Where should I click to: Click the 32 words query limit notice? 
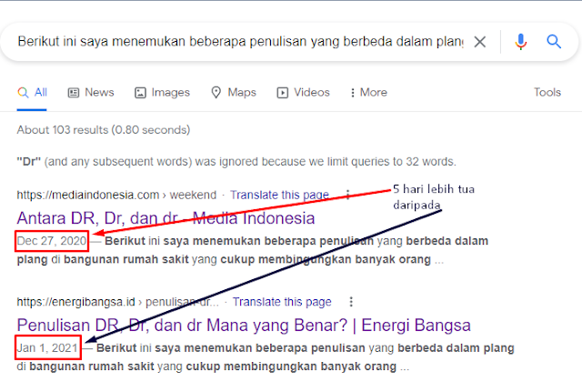pyautogui.click(x=236, y=162)
